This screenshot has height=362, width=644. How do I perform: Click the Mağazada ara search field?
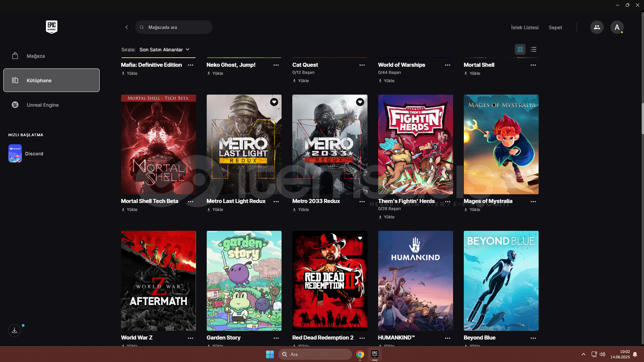pyautogui.click(x=174, y=27)
